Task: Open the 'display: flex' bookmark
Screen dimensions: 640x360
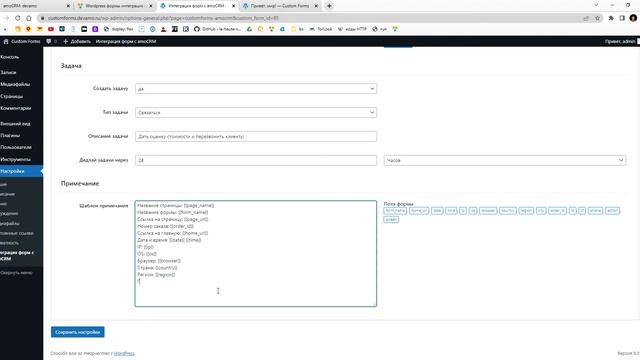Action: (118, 29)
